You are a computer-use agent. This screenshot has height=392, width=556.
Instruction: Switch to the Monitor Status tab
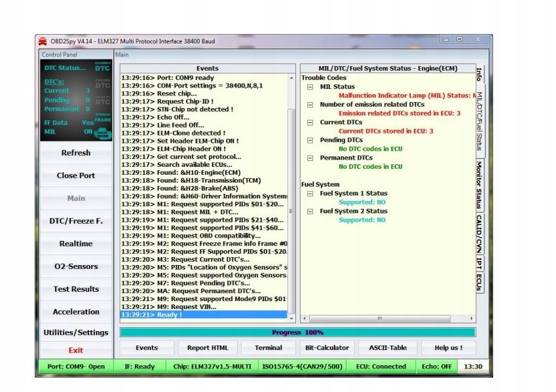[479, 185]
